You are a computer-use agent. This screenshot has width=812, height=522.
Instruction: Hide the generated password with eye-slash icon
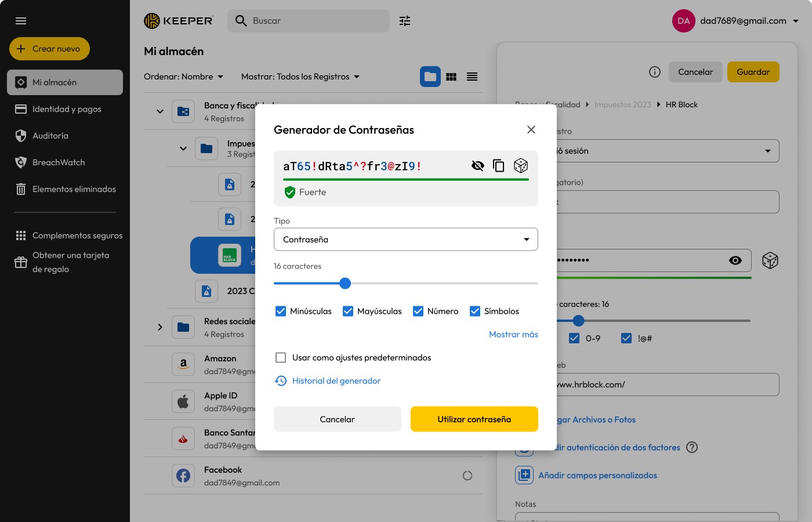point(478,166)
